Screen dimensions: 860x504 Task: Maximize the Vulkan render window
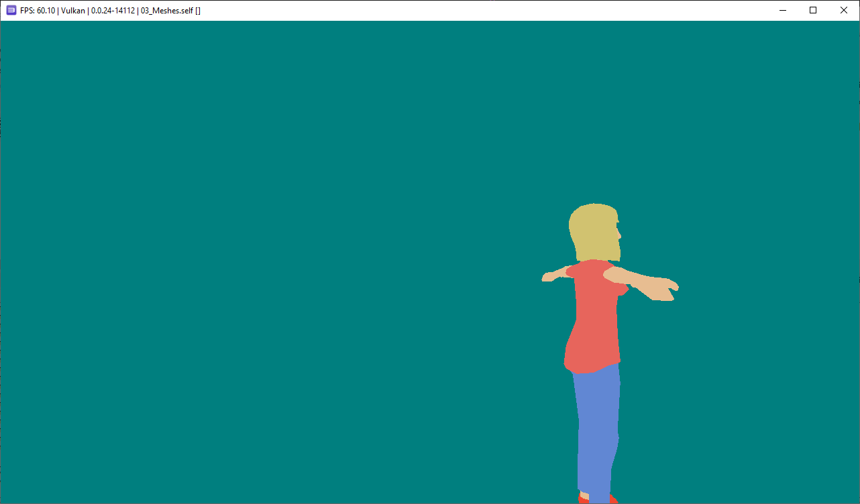click(x=813, y=10)
